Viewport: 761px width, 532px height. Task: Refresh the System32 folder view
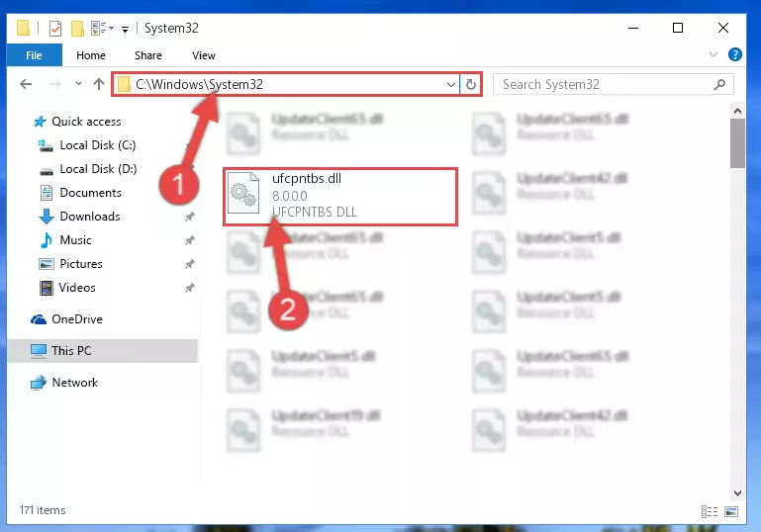coord(470,85)
